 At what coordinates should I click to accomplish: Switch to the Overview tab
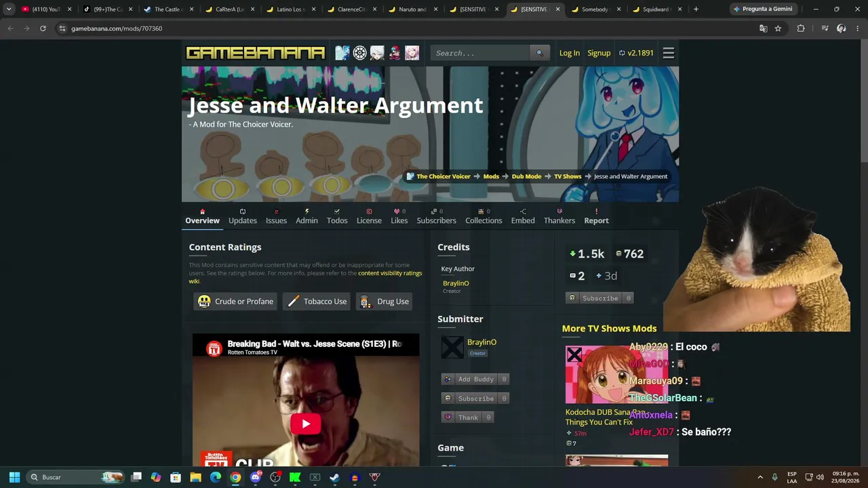point(202,216)
